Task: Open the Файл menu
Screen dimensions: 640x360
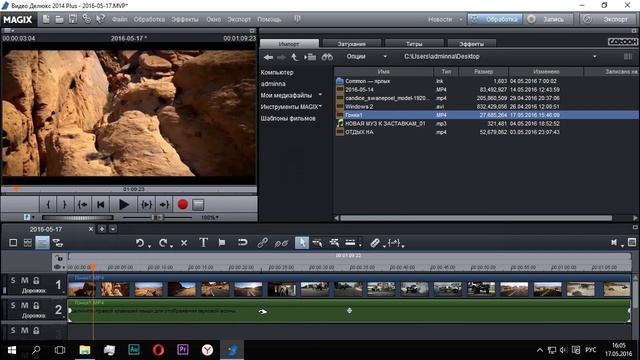Action: [x=119, y=19]
